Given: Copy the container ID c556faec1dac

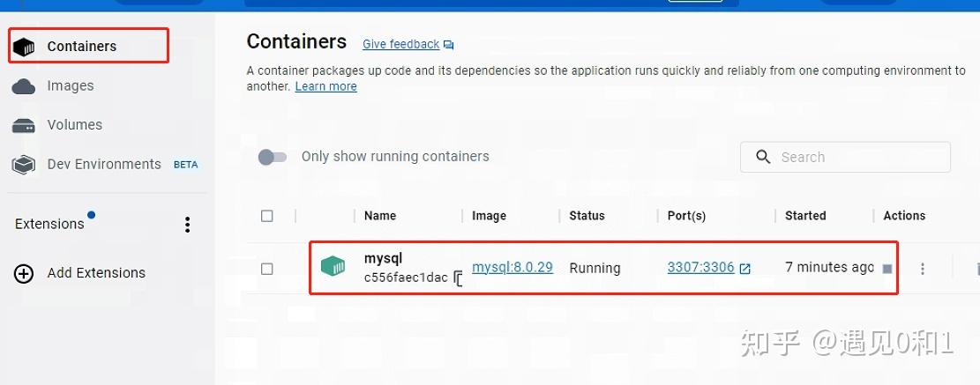Looking at the screenshot, I should [x=459, y=278].
